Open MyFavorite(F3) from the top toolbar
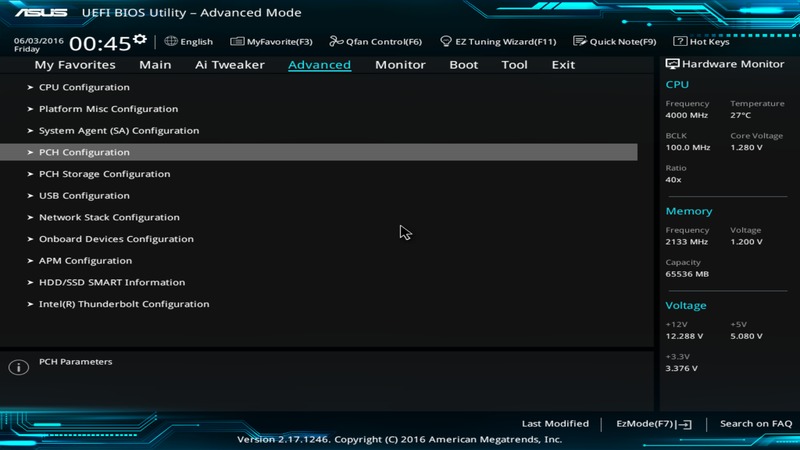The height and width of the screenshot is (450, 800). pos(237,42)
